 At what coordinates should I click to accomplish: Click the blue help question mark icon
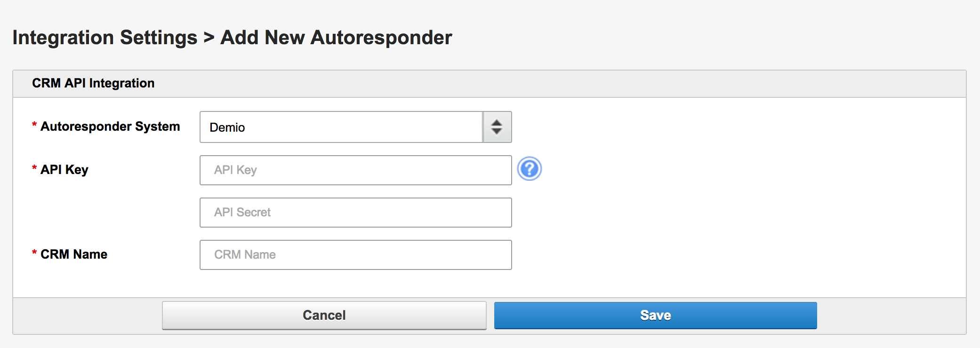[x=530, y=169]
